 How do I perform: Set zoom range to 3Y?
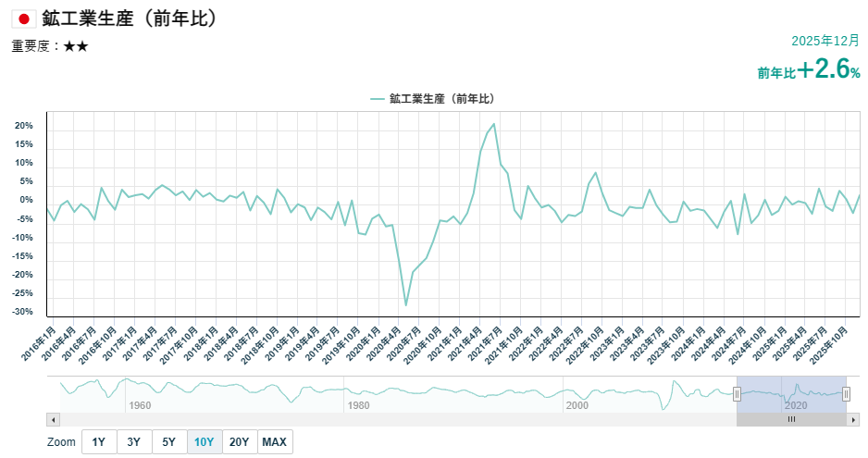click(133, 442)
